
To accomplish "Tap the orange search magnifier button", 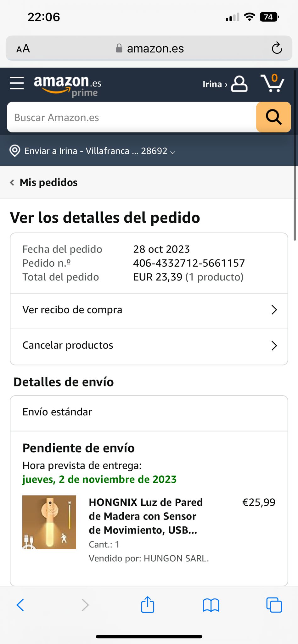I will point(273,117).
